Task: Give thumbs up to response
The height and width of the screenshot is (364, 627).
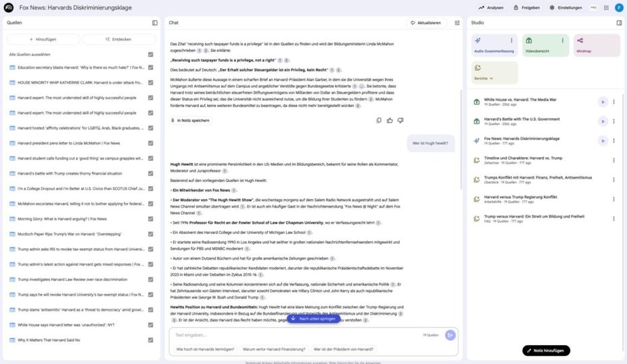Action: 390,121
